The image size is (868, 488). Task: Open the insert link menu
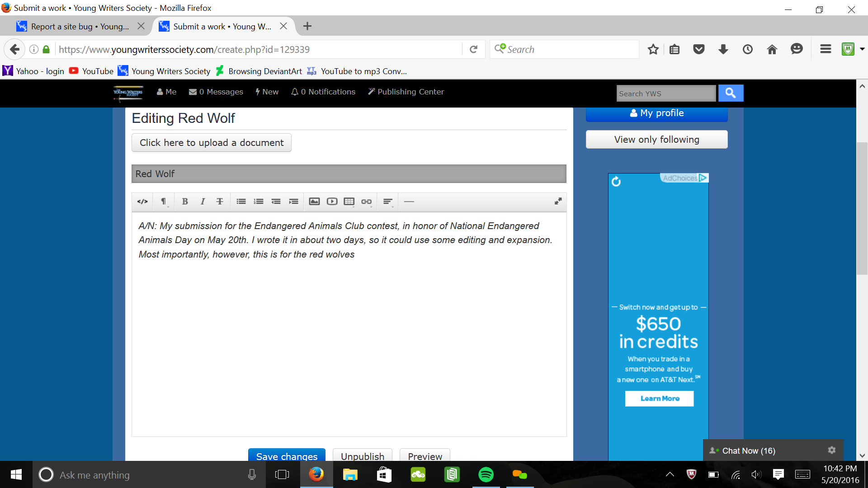tap(367, 202)
